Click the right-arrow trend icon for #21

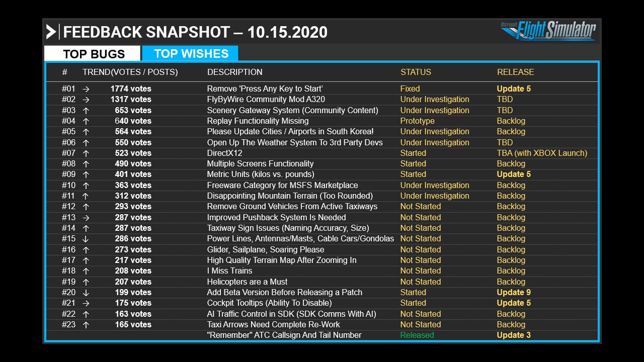[x=86, y=303]
